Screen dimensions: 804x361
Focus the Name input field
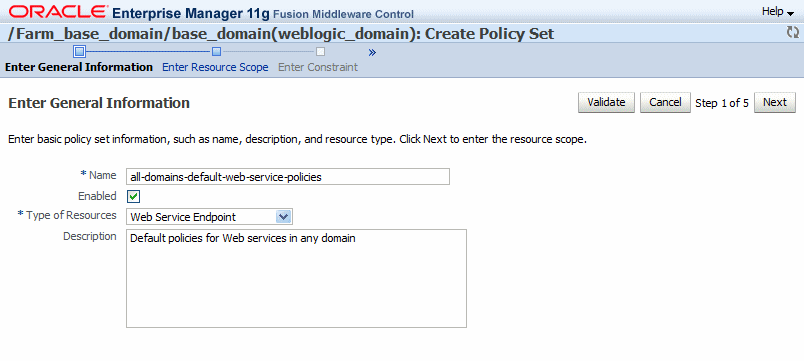coord(288,176)
